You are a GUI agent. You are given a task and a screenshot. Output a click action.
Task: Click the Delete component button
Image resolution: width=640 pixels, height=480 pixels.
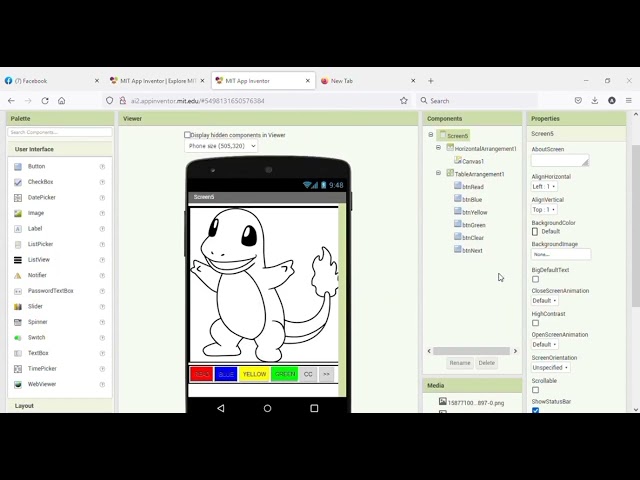pyautogui.click(x=487, y=363)
